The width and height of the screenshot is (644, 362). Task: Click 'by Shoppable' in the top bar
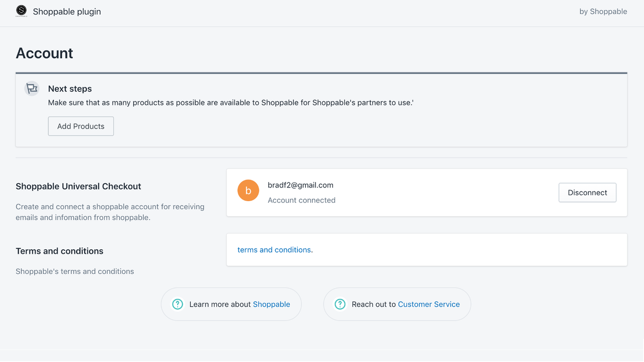tap(603, 11)
